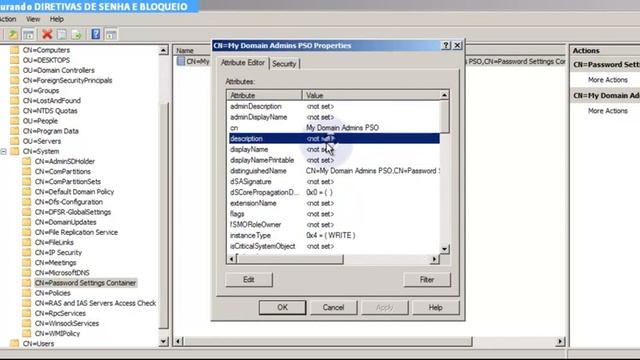Click the CN=Computers folder icon
640x360 pixels.
[15, 50]
